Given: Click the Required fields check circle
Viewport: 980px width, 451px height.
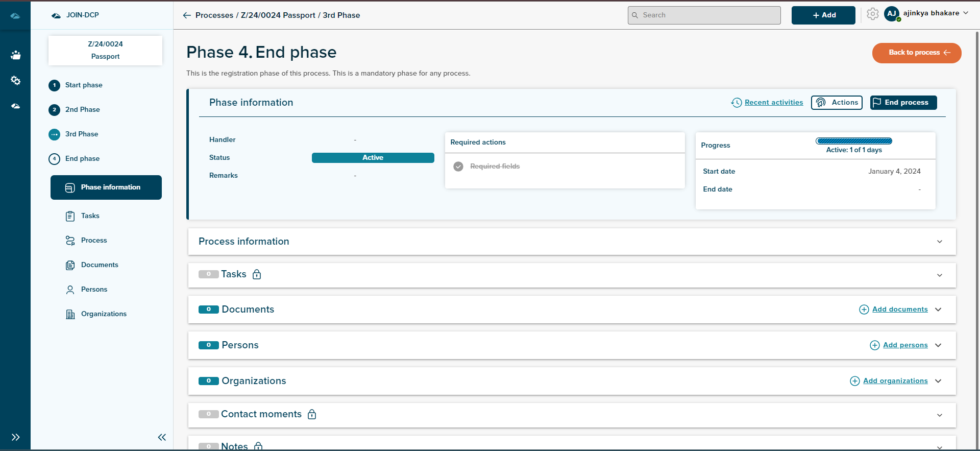Looking at the screenshot, I should click(458, 167).
